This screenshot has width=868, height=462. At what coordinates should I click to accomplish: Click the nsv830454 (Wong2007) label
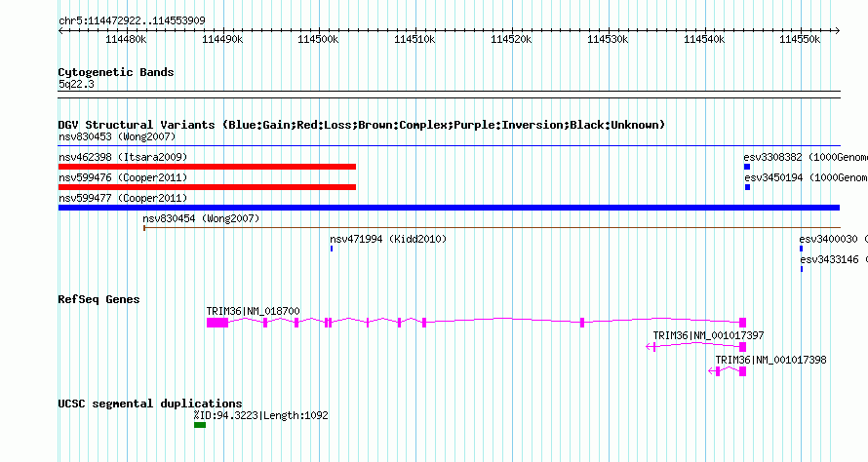point(201,218)
